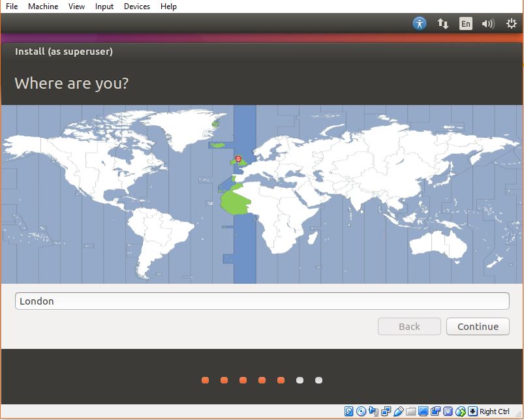Click the USB devices icon in the status bar
524x420 pixels.
coord(399,412)
